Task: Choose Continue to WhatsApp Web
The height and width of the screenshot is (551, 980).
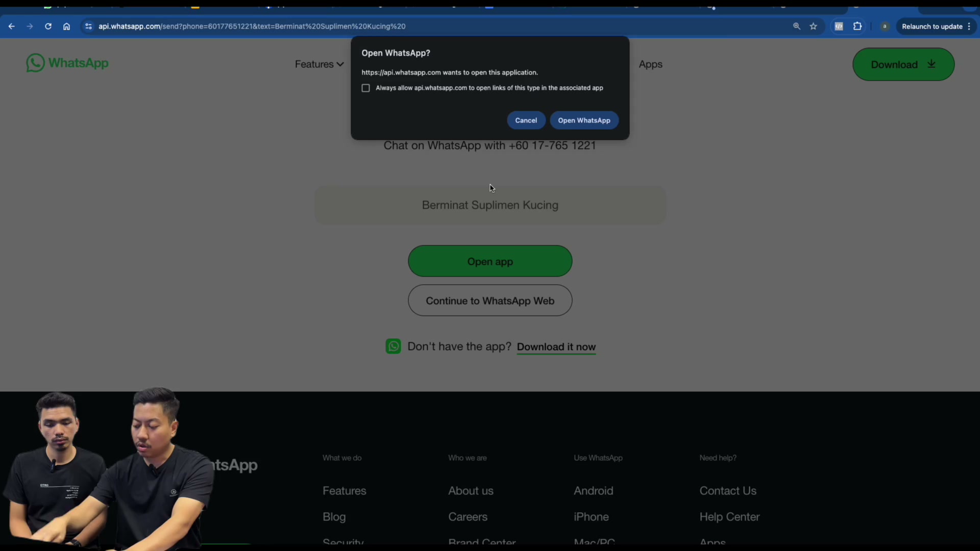Action: [490, 300]
